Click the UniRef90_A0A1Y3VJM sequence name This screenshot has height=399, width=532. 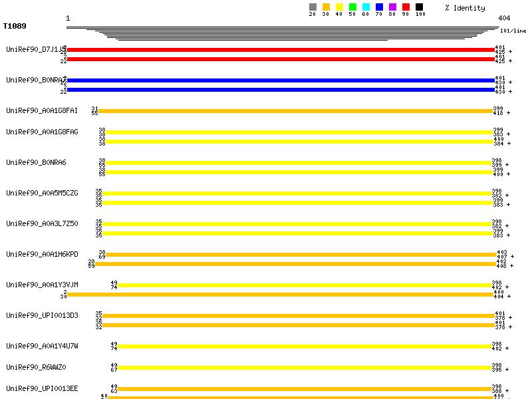click(42, 285)
